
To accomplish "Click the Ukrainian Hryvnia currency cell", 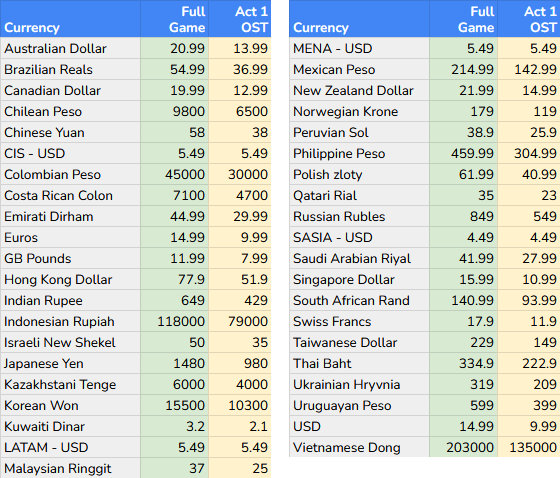I will pos(359,384).
